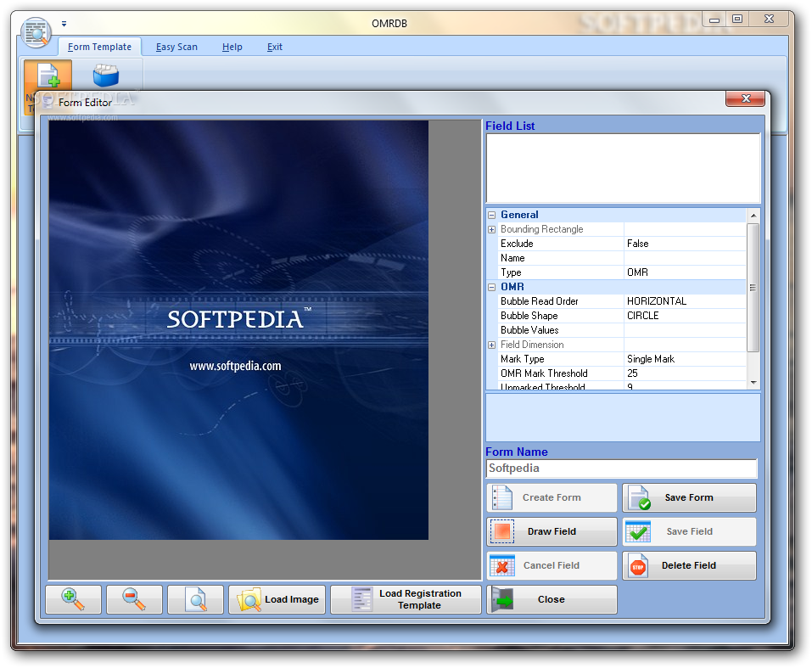The height and width of the screenshot is (668, 812).
Task: Switch to the Form Template tab
Action: point(99,47)
